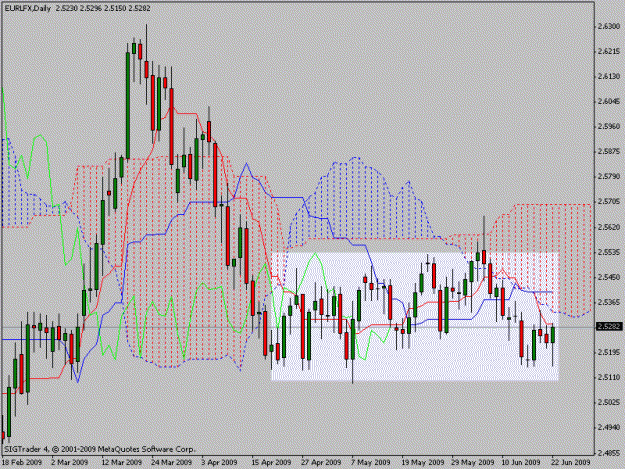Click the 2.5450 price axis label
The image size is (625, 469).
point(609,277)
